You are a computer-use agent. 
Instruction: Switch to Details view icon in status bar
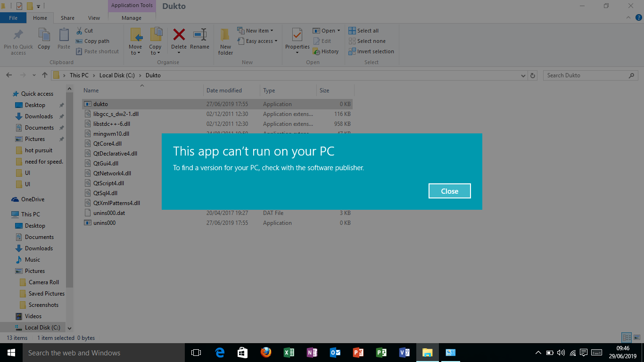627,337
